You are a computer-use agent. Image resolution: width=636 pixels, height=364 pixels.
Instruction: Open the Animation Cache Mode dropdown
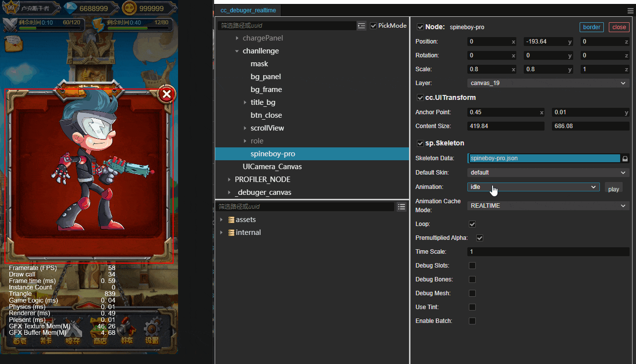[548, 206]
